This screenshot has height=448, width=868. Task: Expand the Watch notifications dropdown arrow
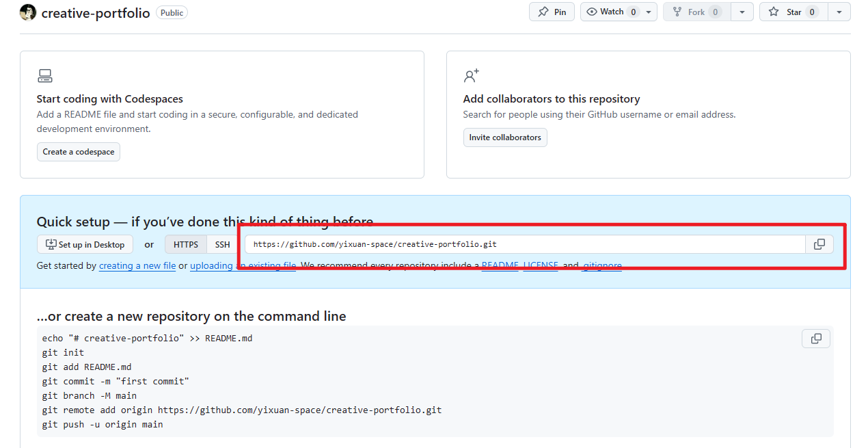pos(649,12)
